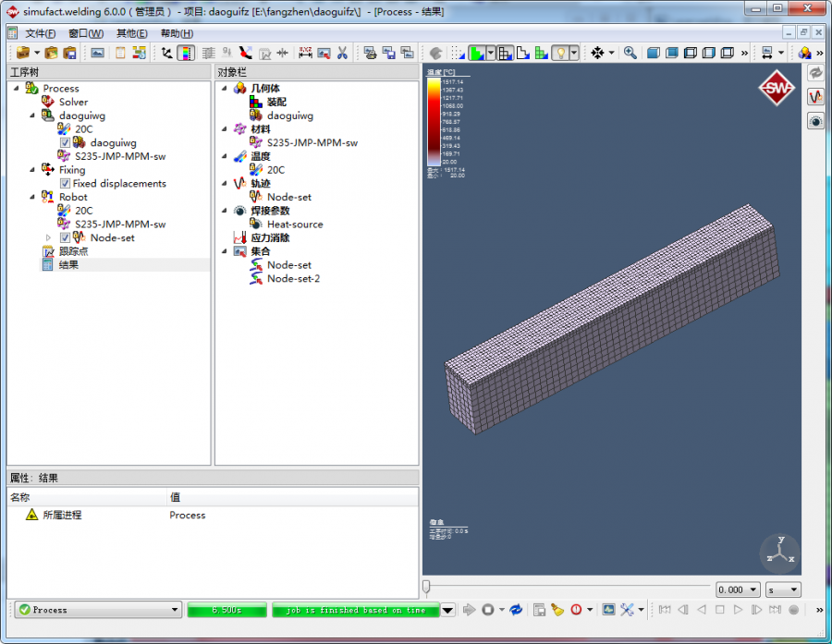Image resolution: width=832 pixels, height=644 pixels.
Task: Click the SW logo in the 3D view
Action: pos(776,89)
